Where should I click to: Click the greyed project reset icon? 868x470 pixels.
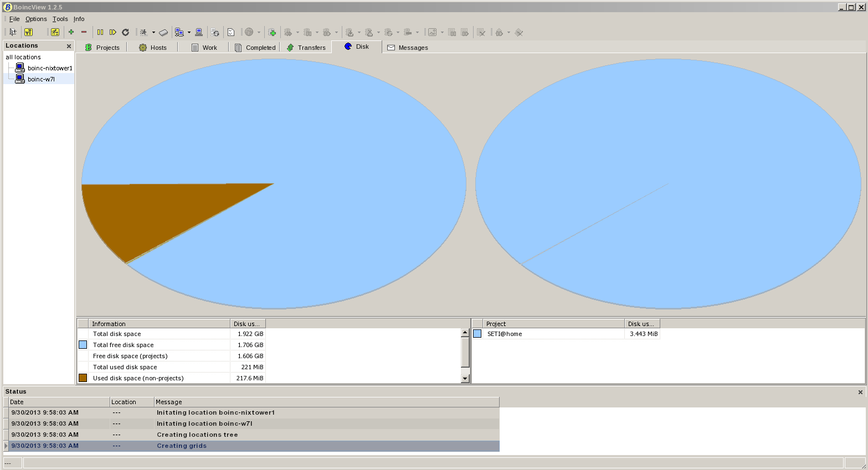coord(388,32)
